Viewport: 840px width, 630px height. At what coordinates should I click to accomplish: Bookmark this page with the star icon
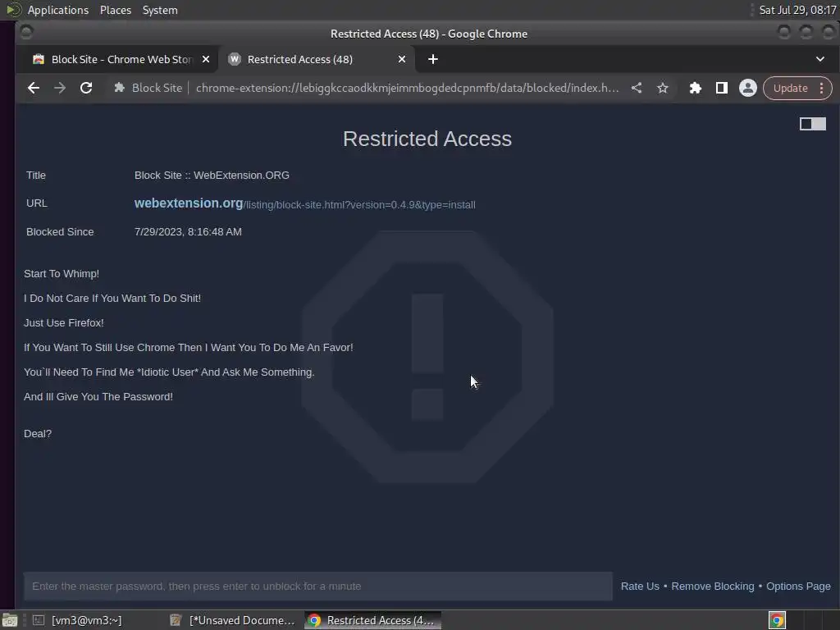click(663, 88)
